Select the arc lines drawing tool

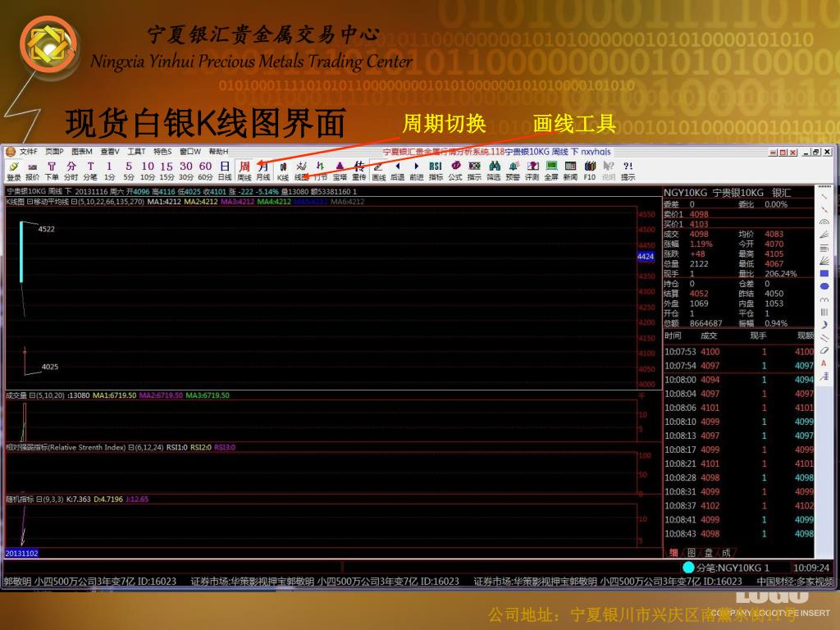point(824,221)
